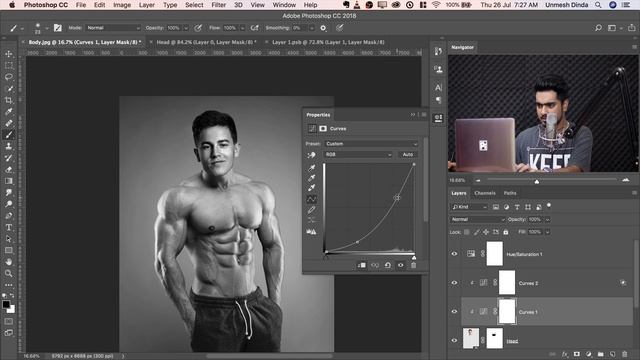Select the draw-curve pencil in Properties

pyautogui.click(x=311, y=210)
